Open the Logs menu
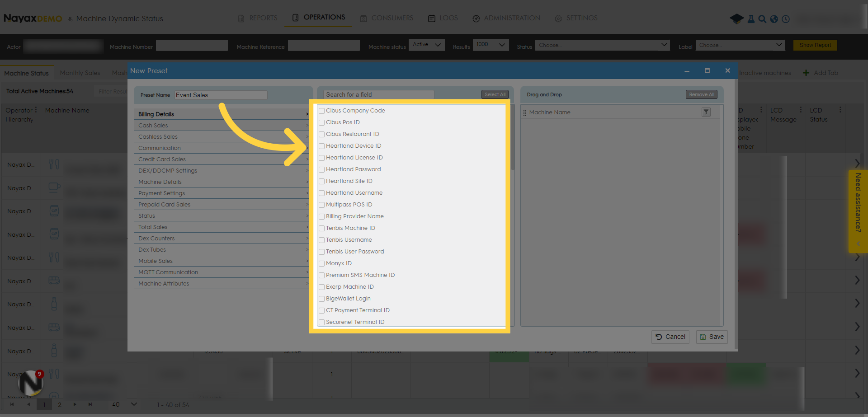The image size is (868, 417). click(x=443, y=18)
